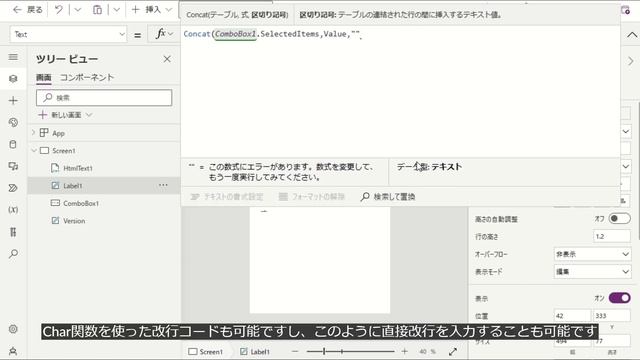Open the Text property selector dropdown
Screen dimensions: 640x360
pos(68,35)
